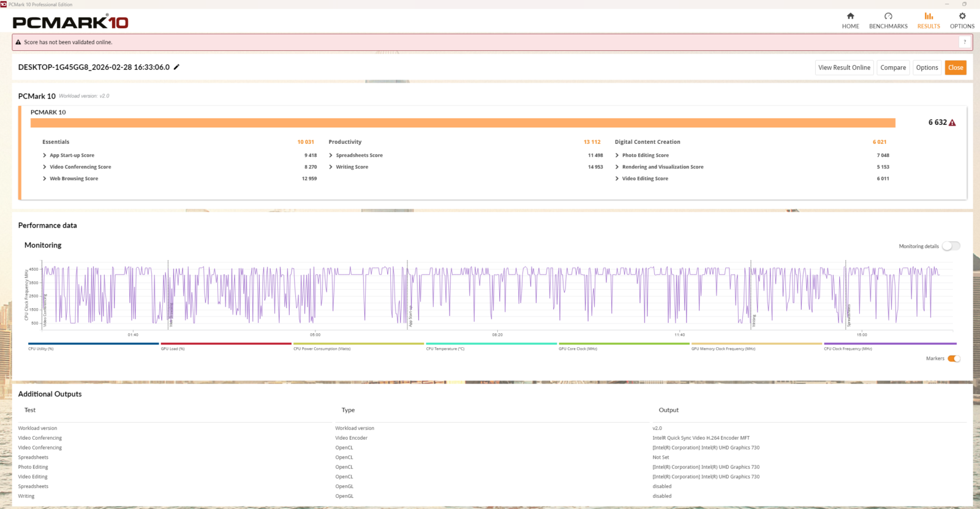Enable the Monitoring details toggle

pos(951,246)
